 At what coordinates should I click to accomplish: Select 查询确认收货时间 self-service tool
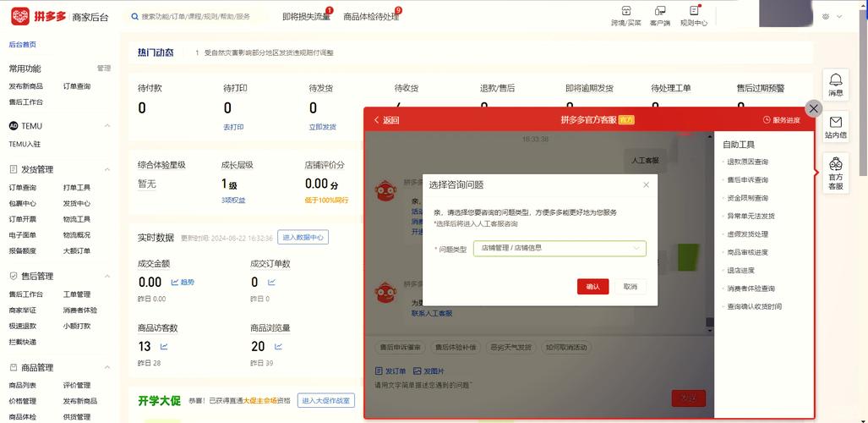(x=754, y=306)
